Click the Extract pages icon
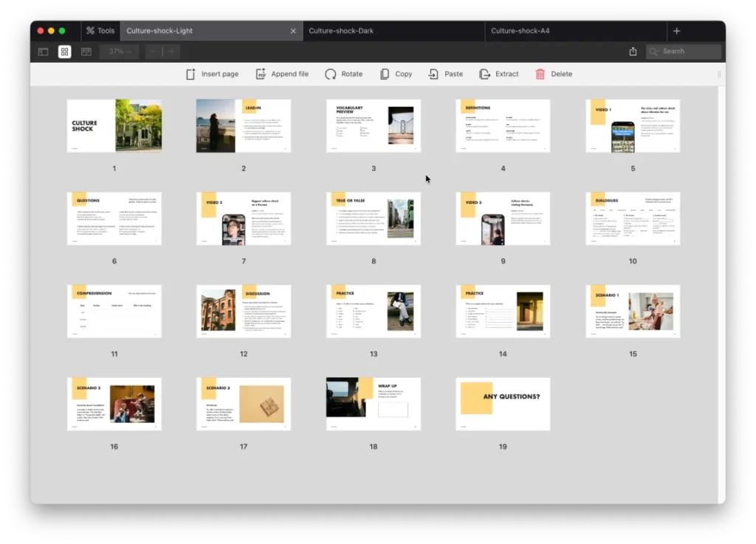 (x=484, y=74)
